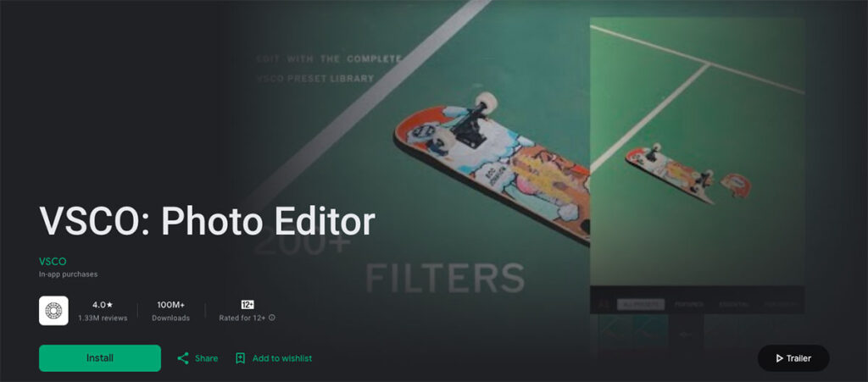Image resolution: width=868 pixels, height=382 pixels.
Task: Open the VSCO developer page link
Action: [x=53, y=262]
